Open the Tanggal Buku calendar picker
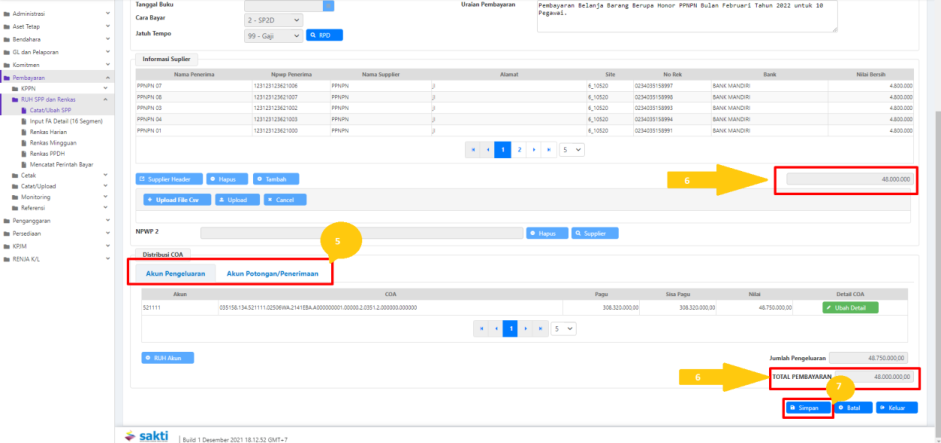This screenshot has width=941, height=443. [328, 5]
